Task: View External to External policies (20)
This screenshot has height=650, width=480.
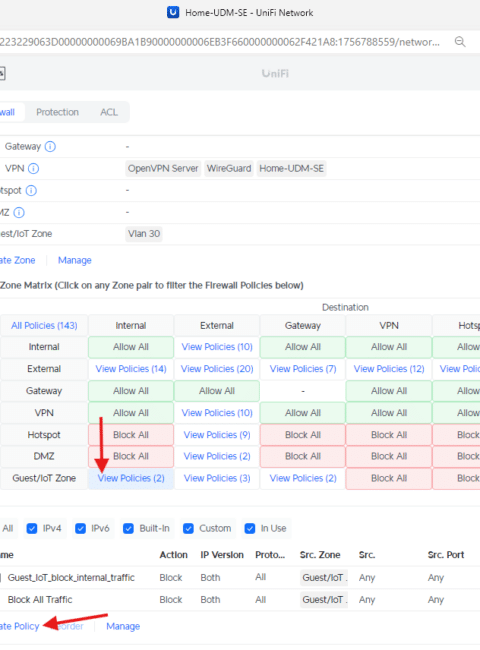Action: (217, 369)
